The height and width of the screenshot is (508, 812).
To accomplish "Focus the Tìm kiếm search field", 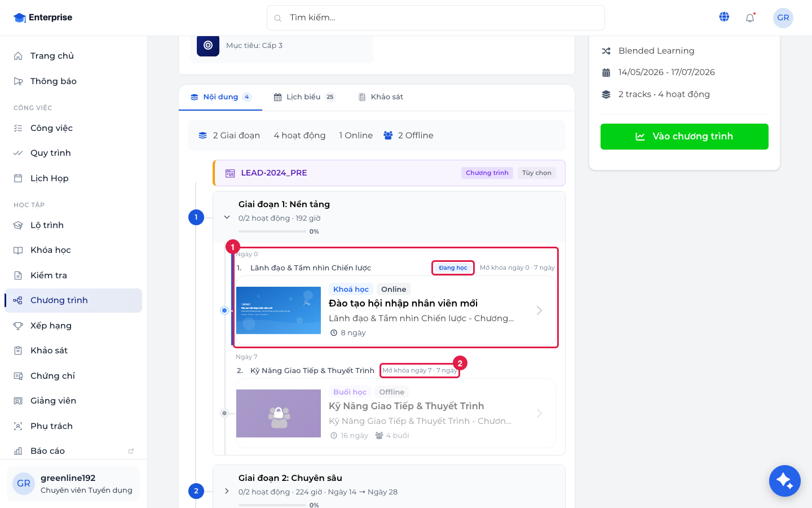I will pyautogui.click(x=435, y=17).
